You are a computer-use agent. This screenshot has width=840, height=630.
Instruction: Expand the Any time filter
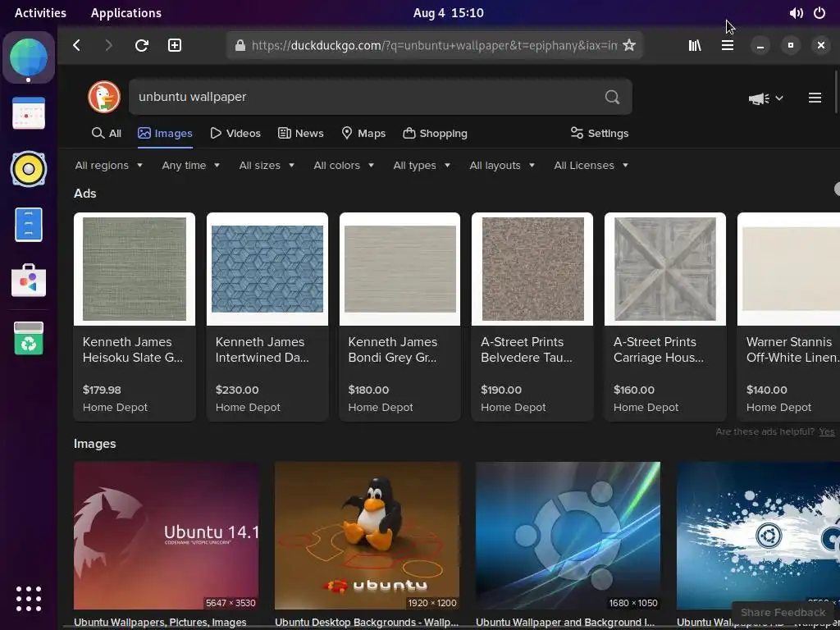point(190,166)
